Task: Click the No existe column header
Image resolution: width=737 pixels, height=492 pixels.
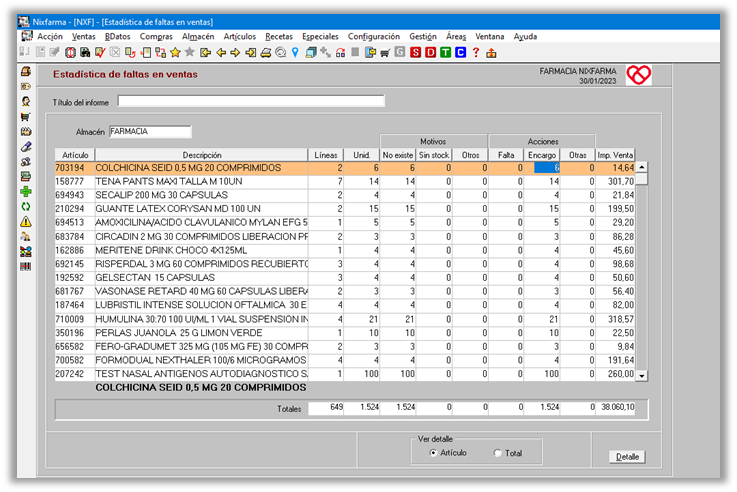Action: [x=398, y=155]
